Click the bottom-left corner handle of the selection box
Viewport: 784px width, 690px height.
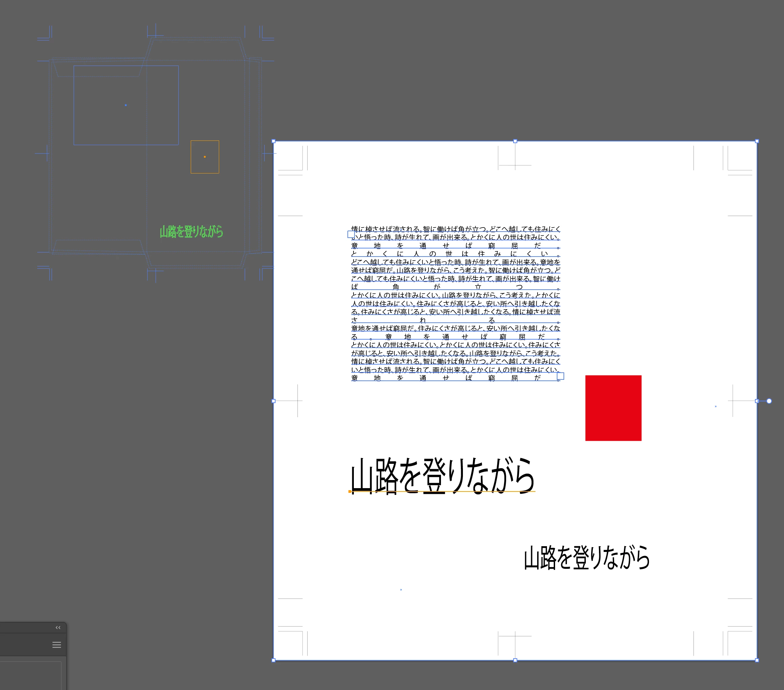(273, 660)
